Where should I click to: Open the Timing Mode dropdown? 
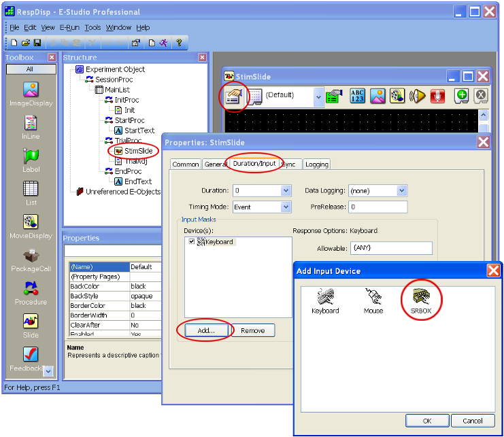pyautogui.click(x=286, y=207)
